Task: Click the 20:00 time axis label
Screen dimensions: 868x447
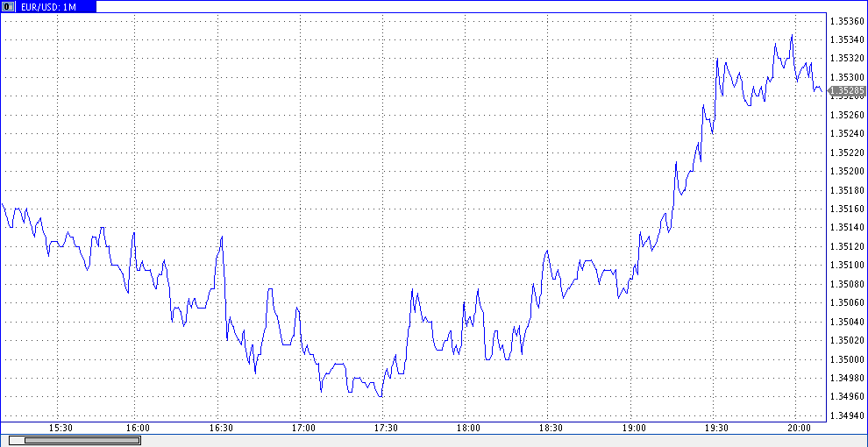Action: pyautogui.click(x=799, y=429)
